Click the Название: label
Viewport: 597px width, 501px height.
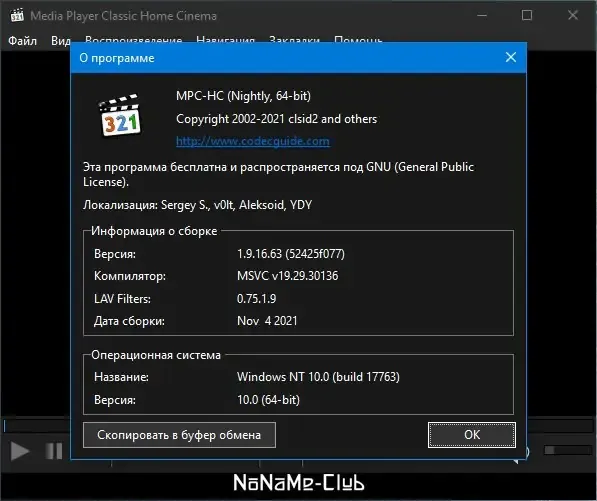[121, 377]
